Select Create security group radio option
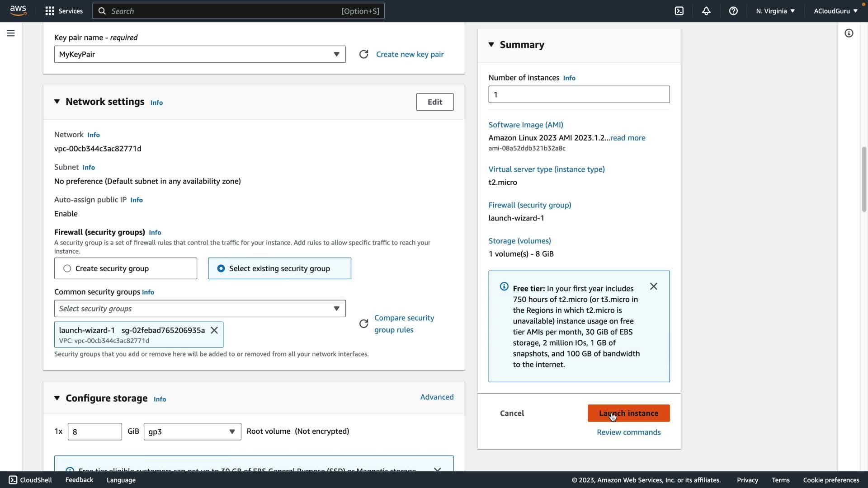The height and width of the screenshot is (488, 868). point(67,268)
